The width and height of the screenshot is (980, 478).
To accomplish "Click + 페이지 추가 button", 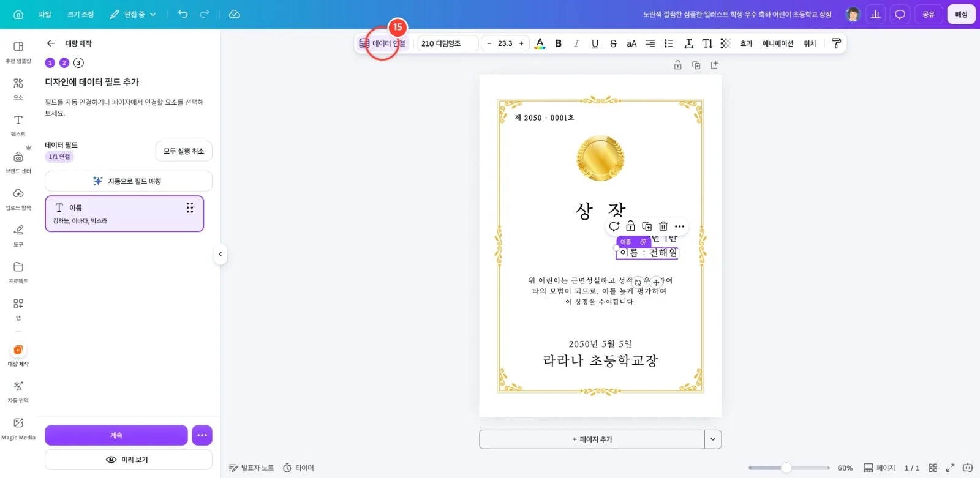I will [x=592, y=439].
